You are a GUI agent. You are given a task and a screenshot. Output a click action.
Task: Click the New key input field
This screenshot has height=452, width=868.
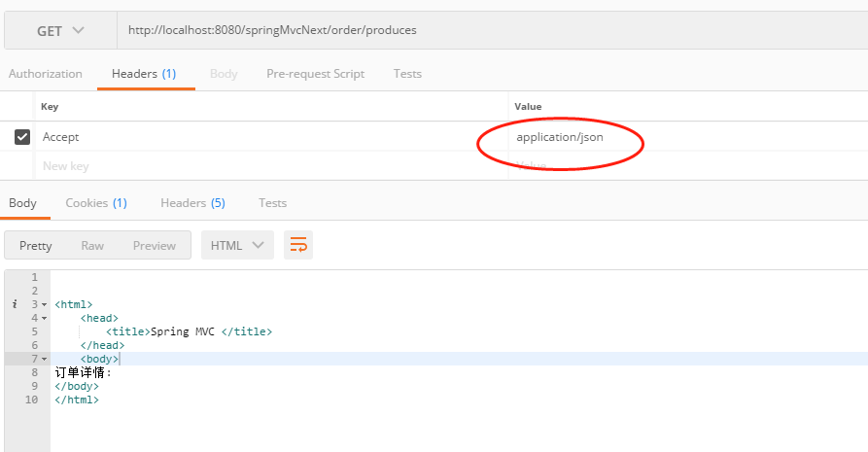pos(271,165)
